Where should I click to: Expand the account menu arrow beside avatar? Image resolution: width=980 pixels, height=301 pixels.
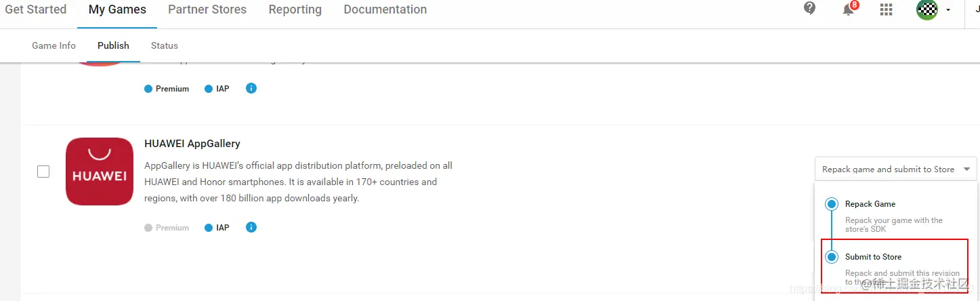(948, 10)
